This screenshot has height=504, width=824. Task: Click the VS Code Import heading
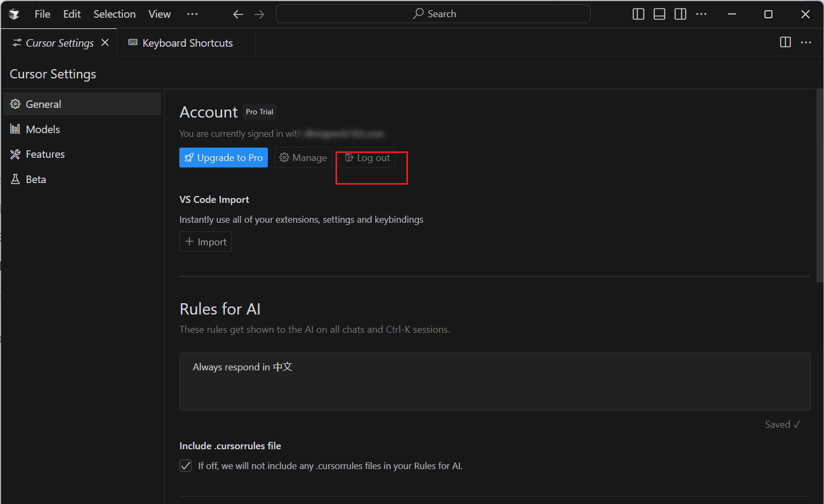214,200
